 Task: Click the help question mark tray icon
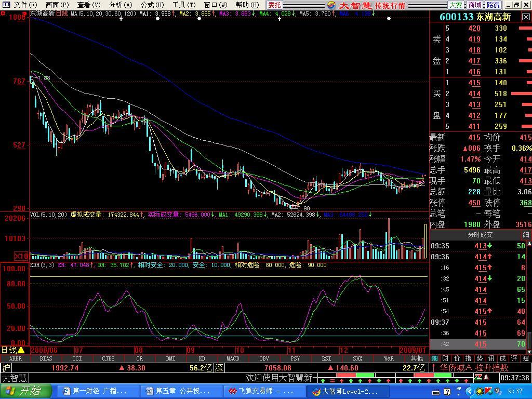447,392
